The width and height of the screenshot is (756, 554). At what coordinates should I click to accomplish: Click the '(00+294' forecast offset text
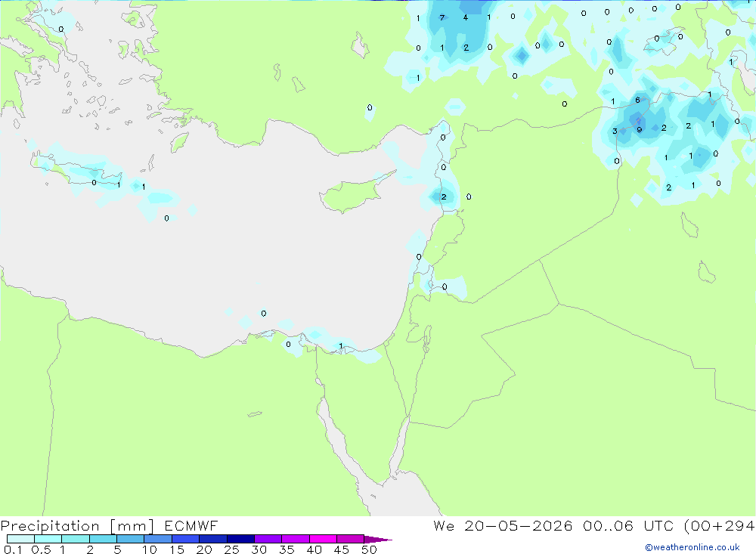coord(719,526)
